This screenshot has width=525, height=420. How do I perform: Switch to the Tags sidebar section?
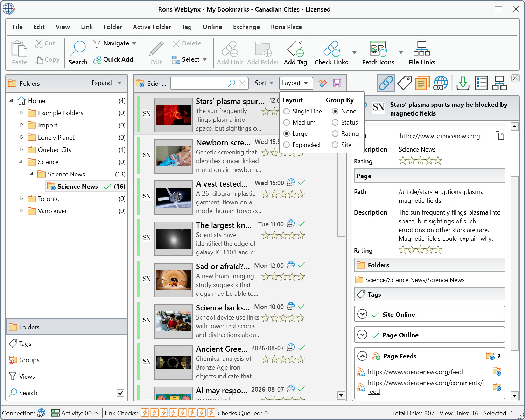pyautogui.click(x=66, y=343)
